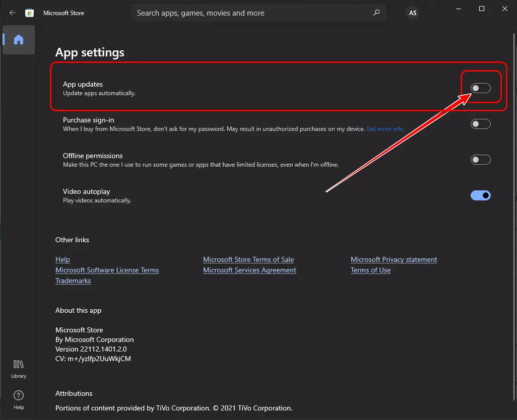Go back with the back arrow
The height and width of the screenshot is (420, 517).
pos(13,13)
